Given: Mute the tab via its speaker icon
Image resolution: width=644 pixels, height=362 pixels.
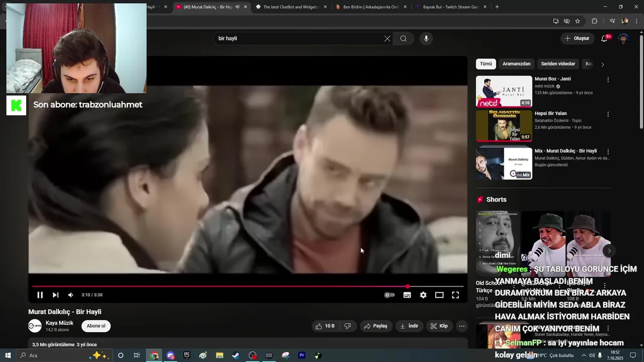Looking at the screenshot, I should [237, 7].
